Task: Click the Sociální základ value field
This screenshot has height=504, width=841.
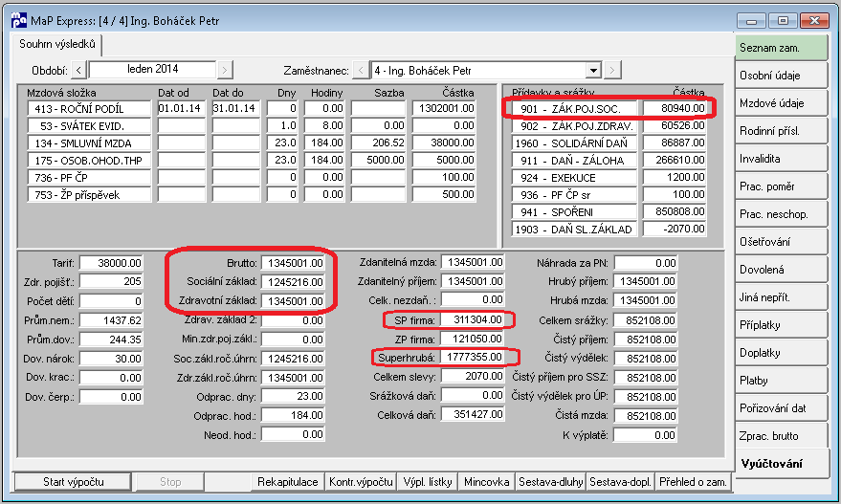Action: coord(294,281)
